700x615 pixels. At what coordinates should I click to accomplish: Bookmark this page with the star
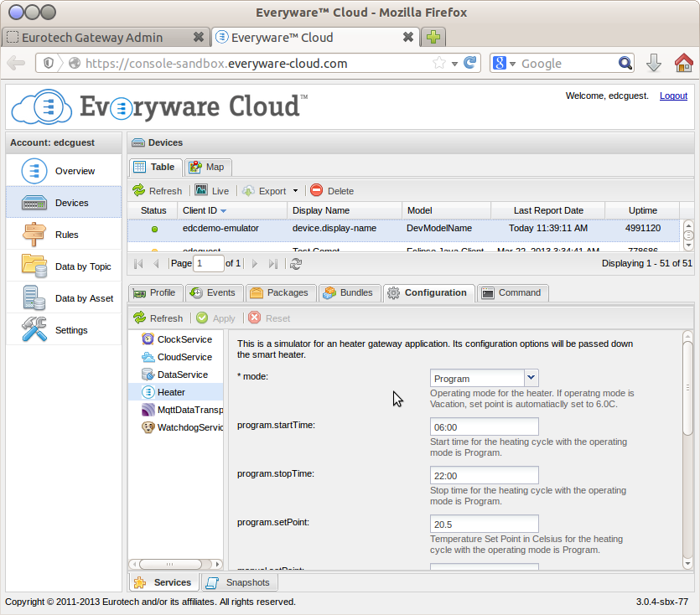click(438, 63)
